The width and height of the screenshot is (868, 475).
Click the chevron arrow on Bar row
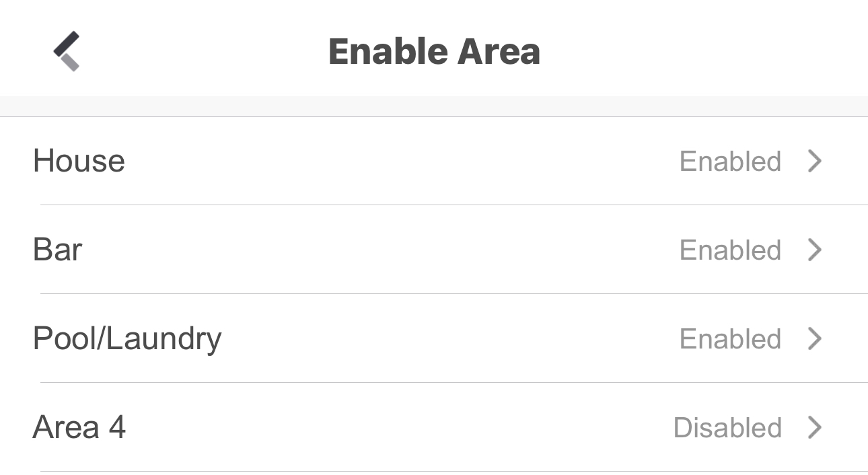[x=814, y=250]
